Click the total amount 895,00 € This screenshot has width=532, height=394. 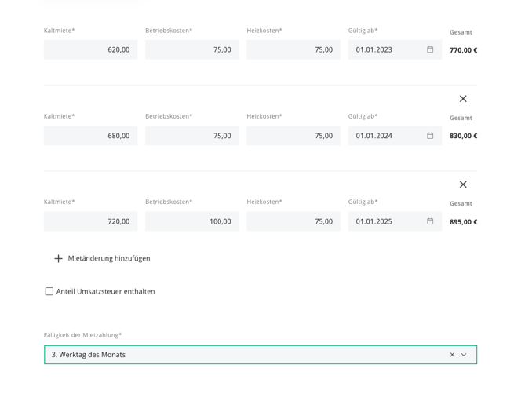464,222
